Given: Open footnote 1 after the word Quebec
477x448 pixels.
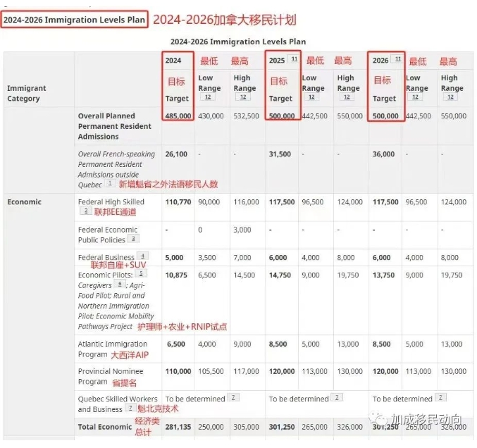Looking at the screenshot, I should coord(110,183).
